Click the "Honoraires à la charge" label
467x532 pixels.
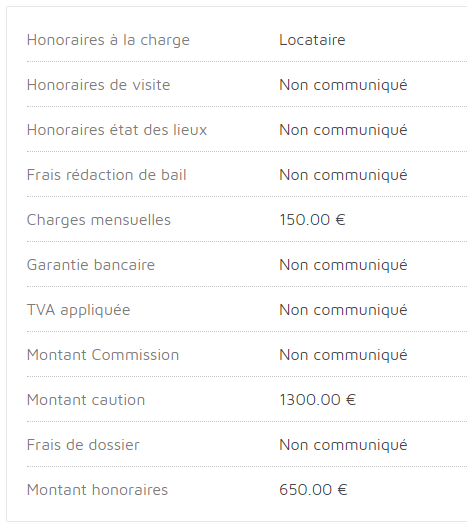point(108,40)
